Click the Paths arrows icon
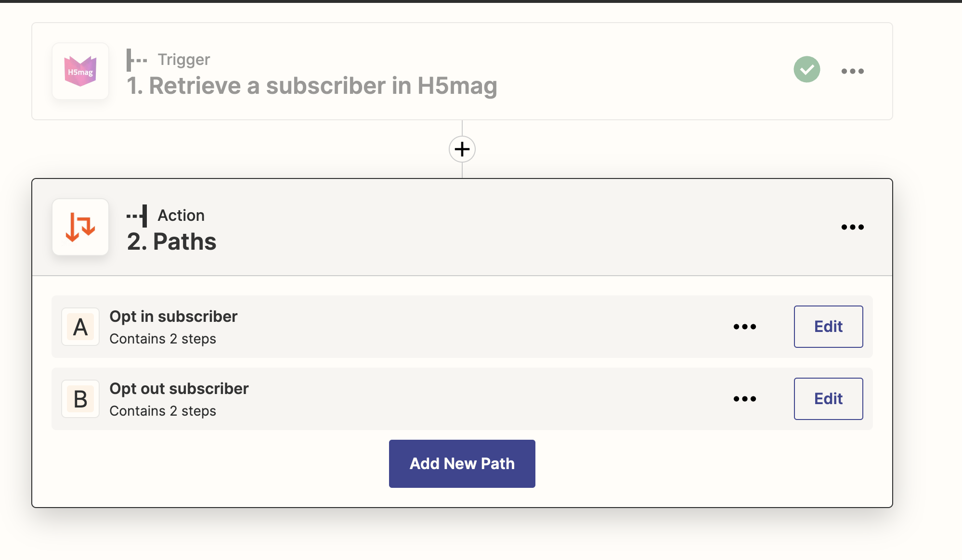Viewport: 962px width, 560px height. click(x=80, y=227)
